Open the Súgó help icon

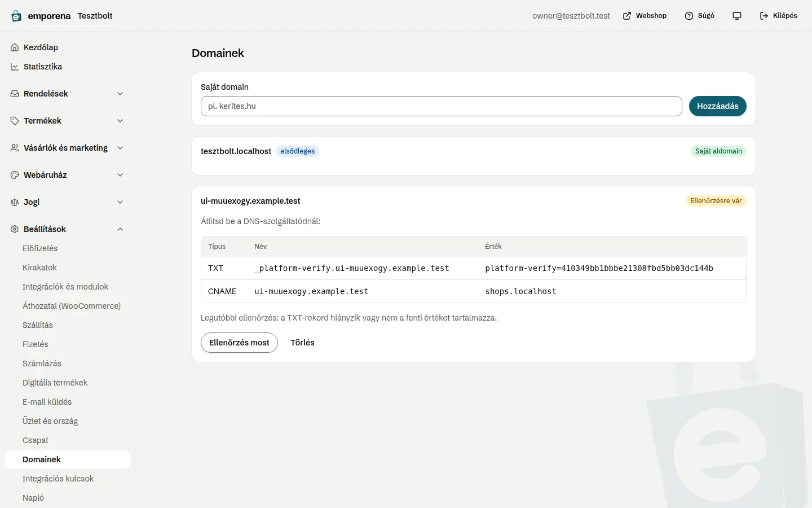click(x=689, y=16)
